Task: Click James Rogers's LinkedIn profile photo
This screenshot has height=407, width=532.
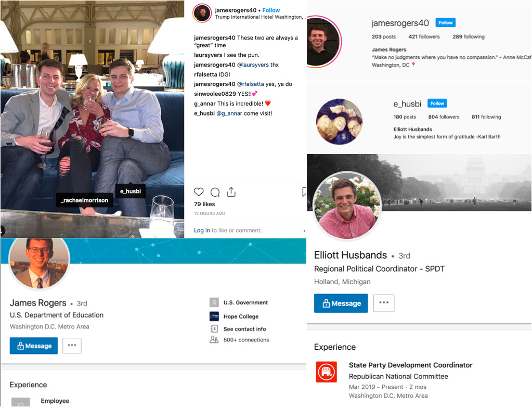Action: [40, 262]
